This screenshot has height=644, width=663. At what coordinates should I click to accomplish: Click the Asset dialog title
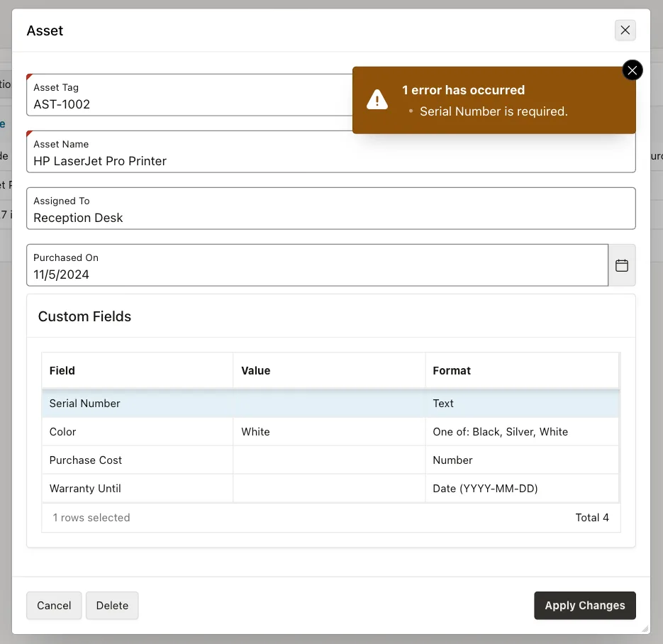pyautogui.click(x=45, y=30)
